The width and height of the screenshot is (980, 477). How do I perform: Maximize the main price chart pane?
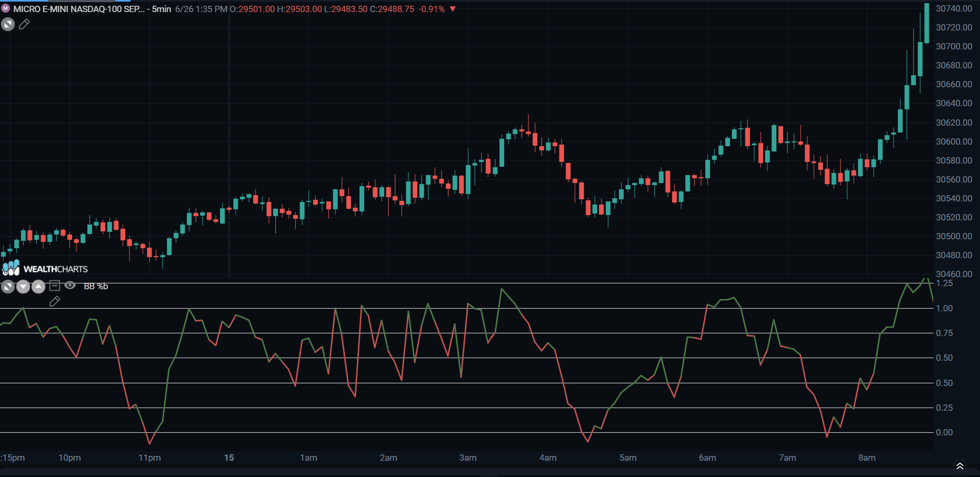(8, 24)
